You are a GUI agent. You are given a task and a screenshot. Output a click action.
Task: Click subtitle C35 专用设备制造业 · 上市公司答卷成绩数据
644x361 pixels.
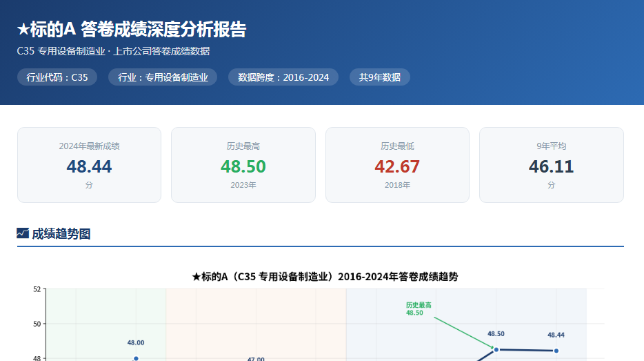[113, 51]
